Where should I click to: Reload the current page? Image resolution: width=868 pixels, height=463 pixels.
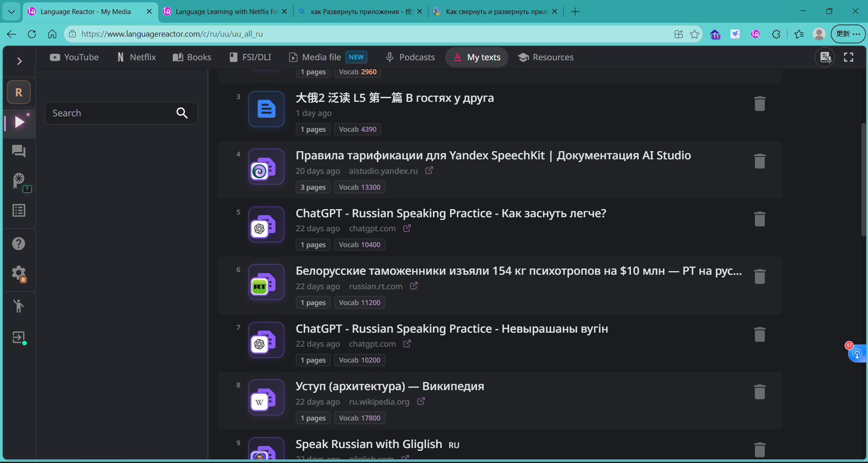32,34
